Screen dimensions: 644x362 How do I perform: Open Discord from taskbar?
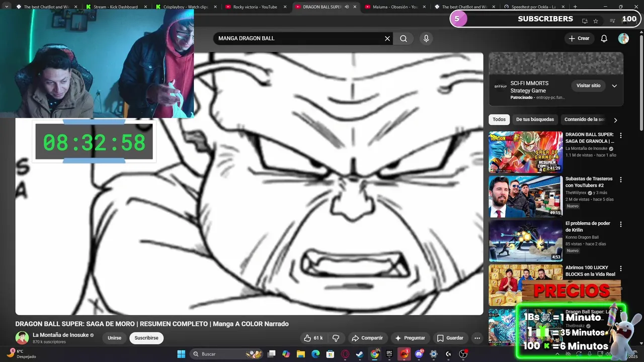point(419,354)
